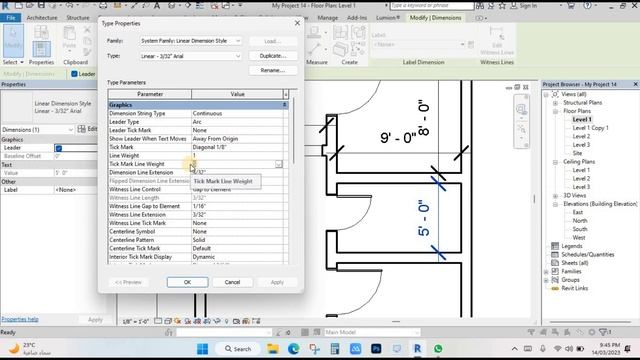The height and width of the screenshot is (360, 640).
Task: Toggle the Leader checkbox in Properties palette
Action: pos(59,148)
